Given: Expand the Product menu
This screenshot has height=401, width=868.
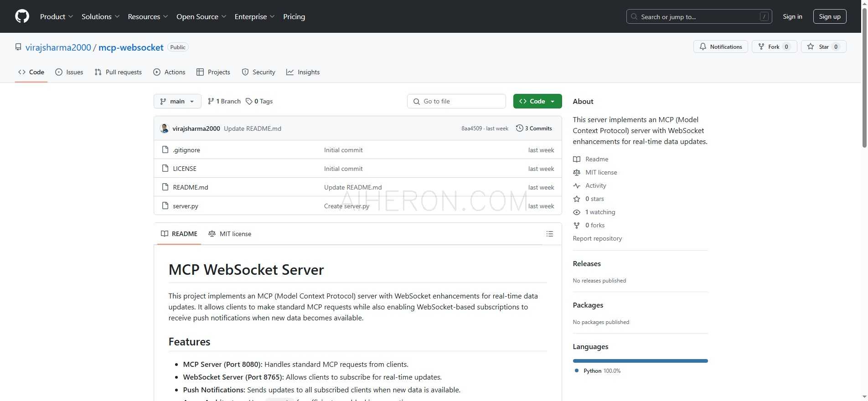Looking at the screenshot, I should click(56, 16).
